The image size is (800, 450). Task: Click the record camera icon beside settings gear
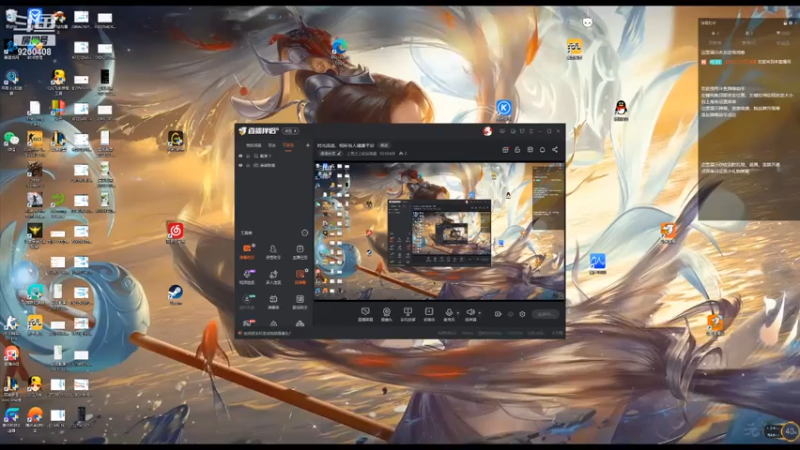click(x=498, y=314)
